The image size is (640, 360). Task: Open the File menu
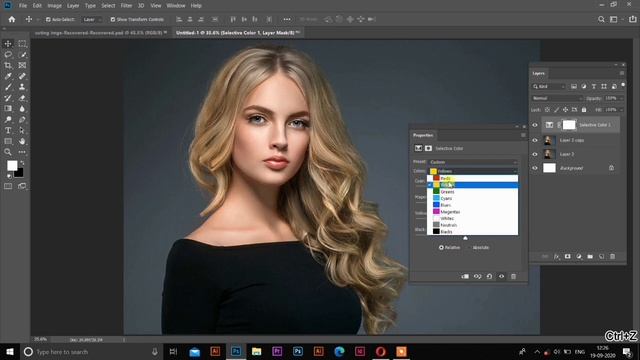coord(23,6)
